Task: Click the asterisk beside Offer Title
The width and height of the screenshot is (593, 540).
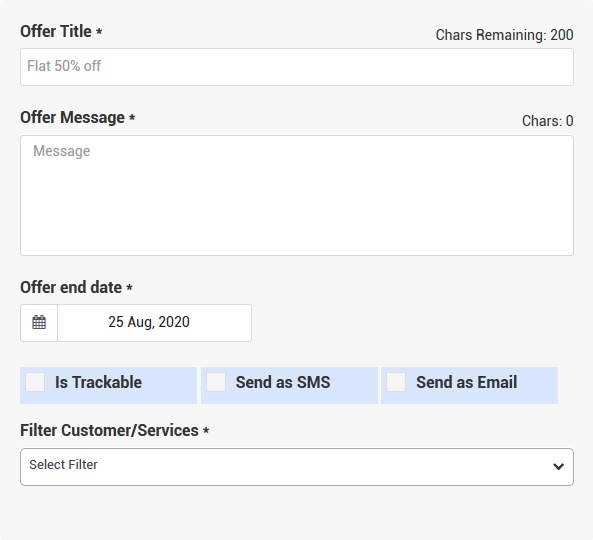Action: tap(99, 31)
